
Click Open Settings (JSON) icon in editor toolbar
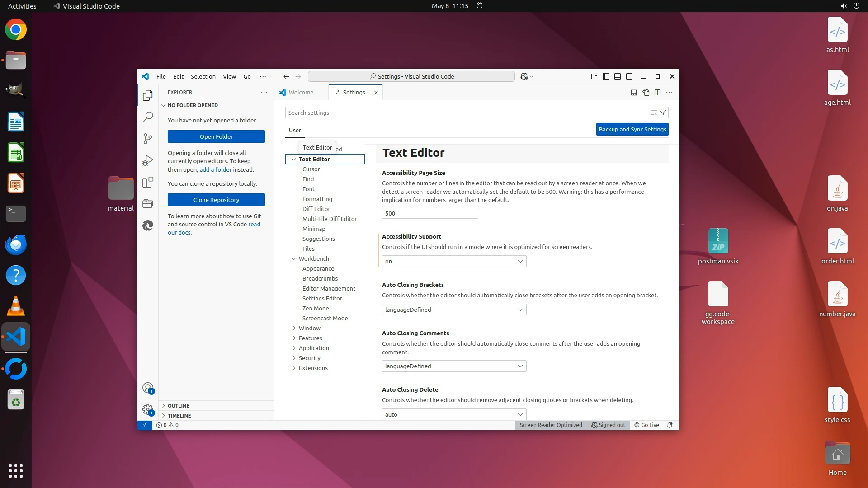pos(646,93)
